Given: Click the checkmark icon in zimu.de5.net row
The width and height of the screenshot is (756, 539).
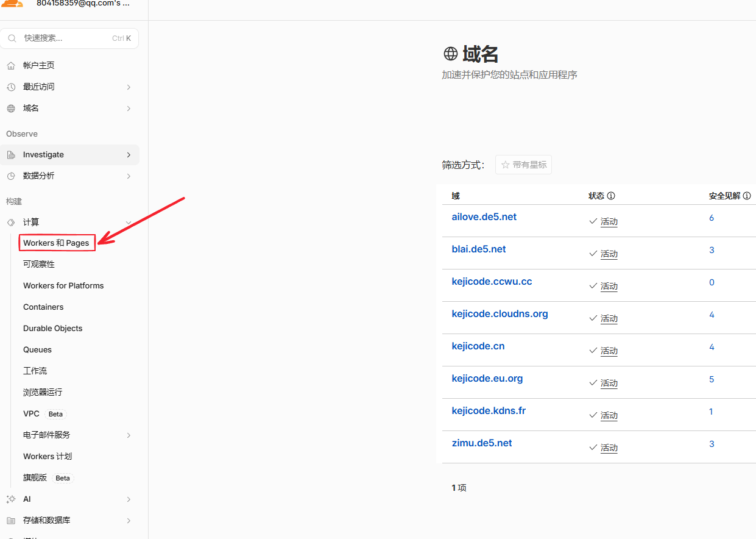Looking at the screenshot, I should tap(593, 448).
